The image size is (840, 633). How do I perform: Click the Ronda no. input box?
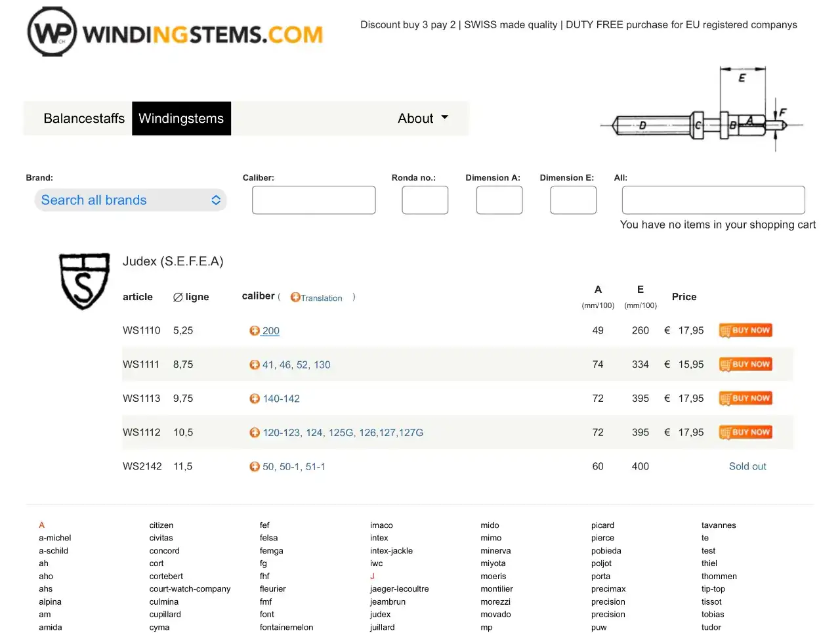click(425, 200)
